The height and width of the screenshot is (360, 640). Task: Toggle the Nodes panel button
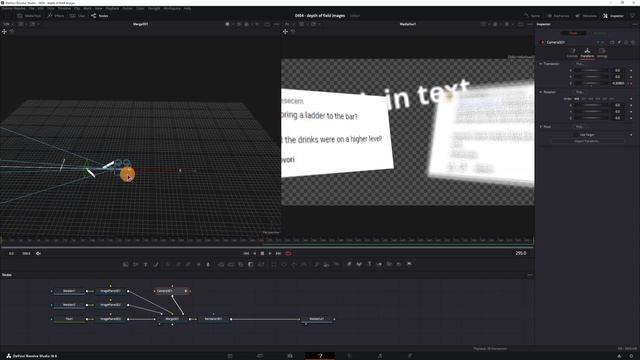point(100,16)
